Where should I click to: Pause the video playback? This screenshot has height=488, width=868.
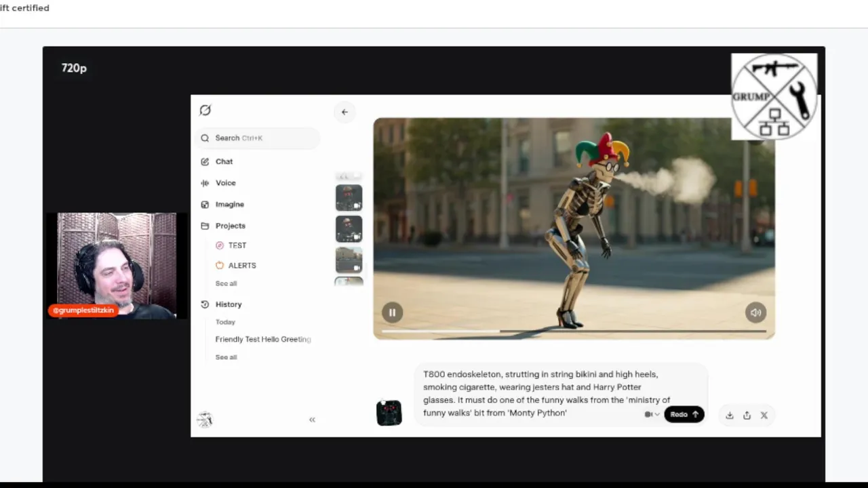392,312
